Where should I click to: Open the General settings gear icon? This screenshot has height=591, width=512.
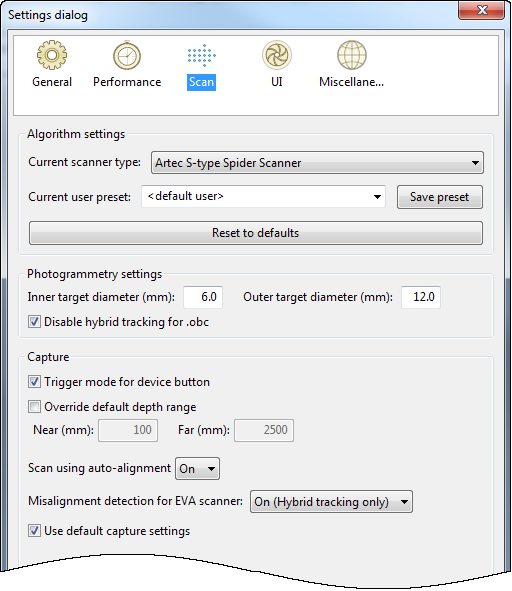pyautogui.click(x=52, y=55)
